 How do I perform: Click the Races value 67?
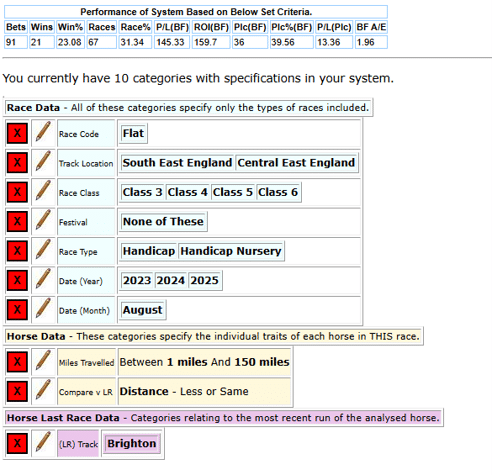tap(102, 42)
